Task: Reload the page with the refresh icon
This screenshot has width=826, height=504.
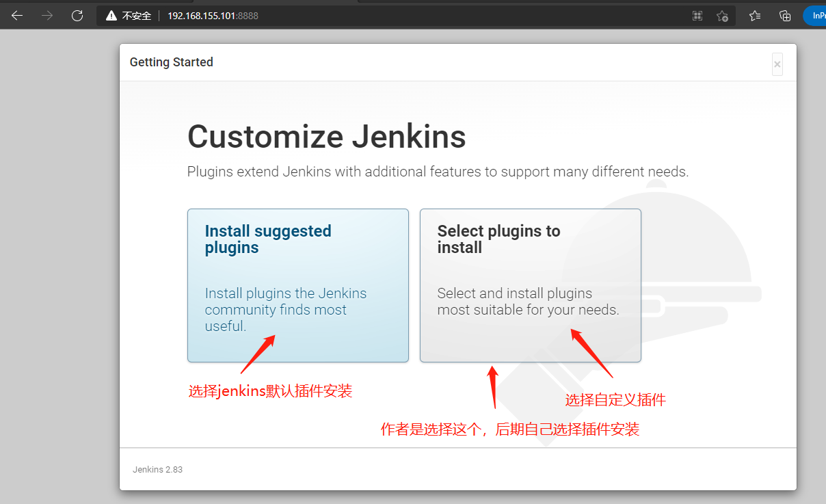Action: [x=77, y=15]
